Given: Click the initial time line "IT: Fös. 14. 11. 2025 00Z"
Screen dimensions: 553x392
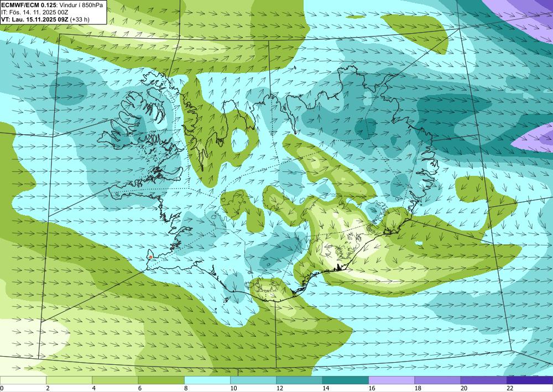Looking at the screenshot, I should [34, 12].
